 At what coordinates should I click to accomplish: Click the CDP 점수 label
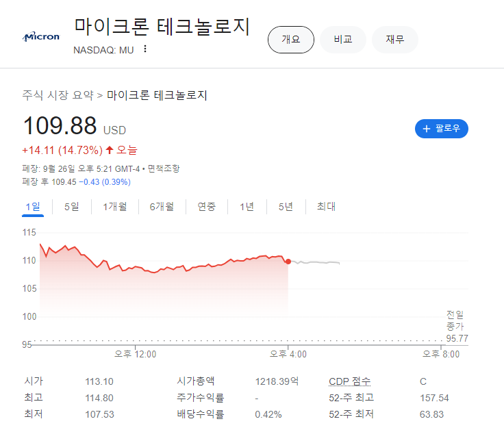tap(349, 381)
